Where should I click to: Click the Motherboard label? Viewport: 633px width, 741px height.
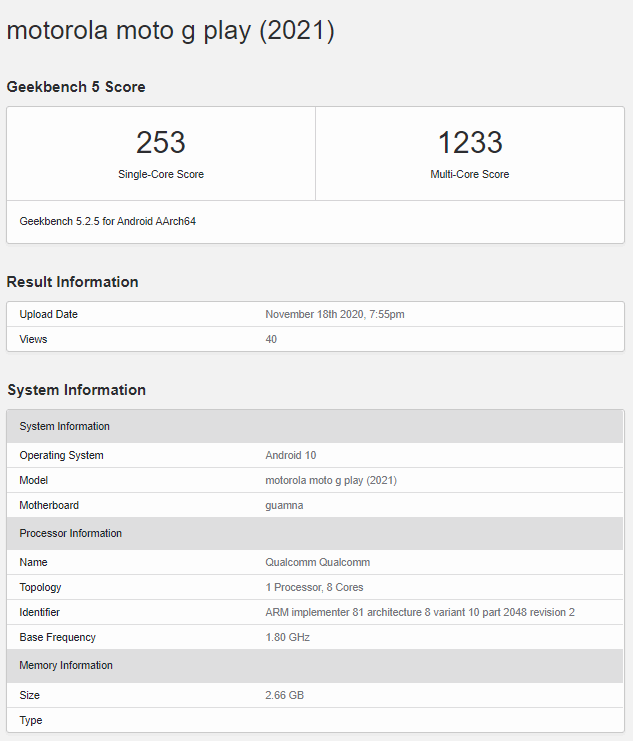(49, 505)
